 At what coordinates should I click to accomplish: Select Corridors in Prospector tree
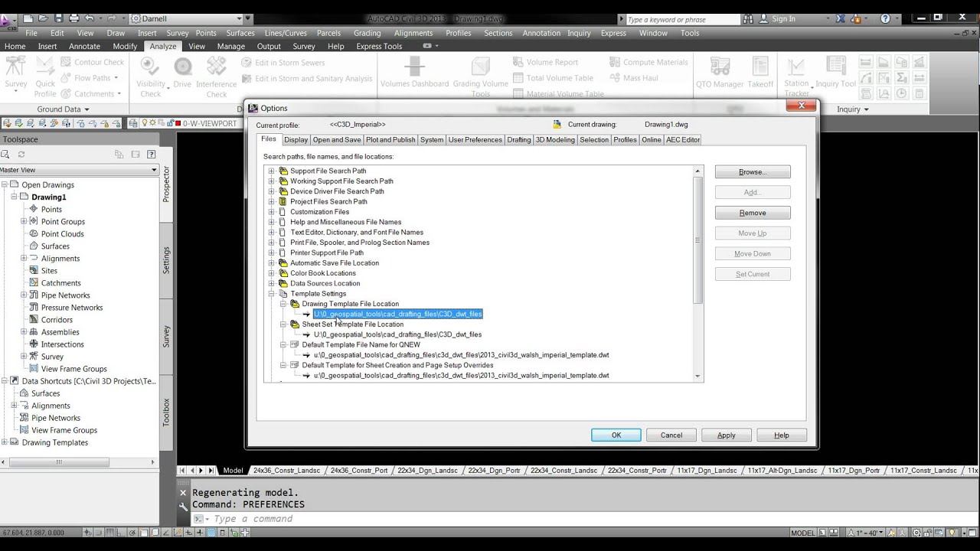click(57, 320)
